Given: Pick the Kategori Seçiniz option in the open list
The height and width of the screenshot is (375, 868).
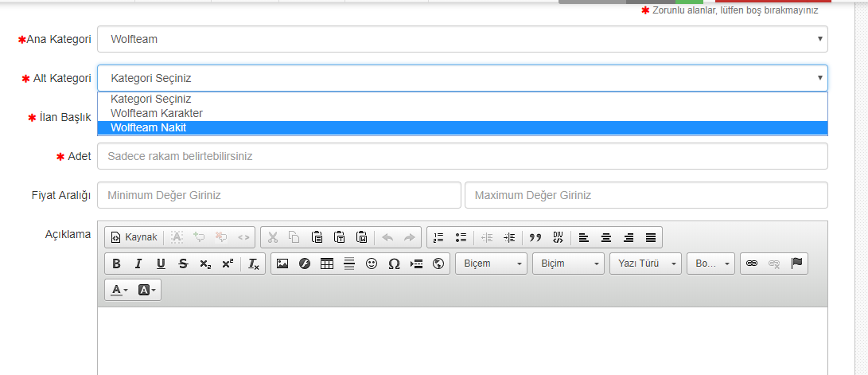Looking at the screenshot, I should (463, 100).
